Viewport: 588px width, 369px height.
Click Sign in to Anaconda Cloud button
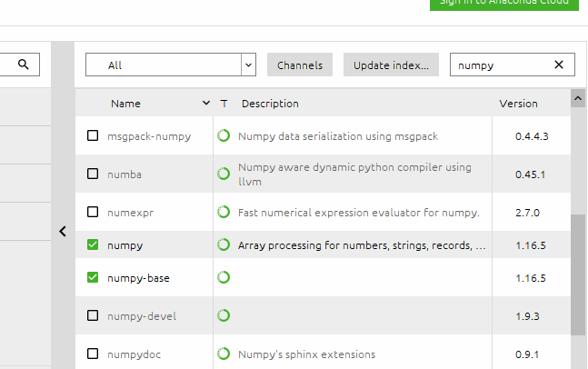pos(504,4)
